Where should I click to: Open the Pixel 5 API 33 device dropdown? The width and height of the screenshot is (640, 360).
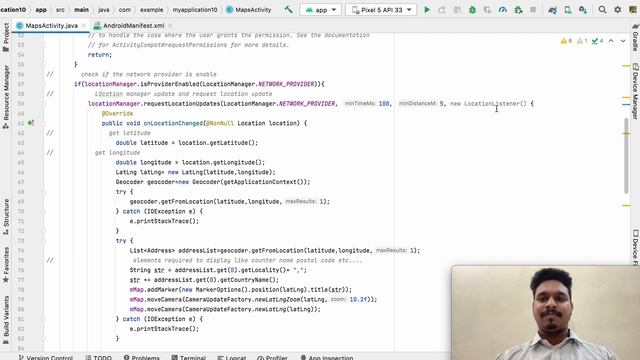coord(381,9)
